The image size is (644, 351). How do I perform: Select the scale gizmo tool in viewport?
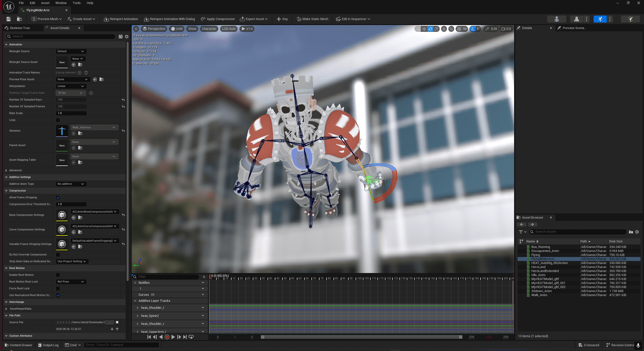436,29
